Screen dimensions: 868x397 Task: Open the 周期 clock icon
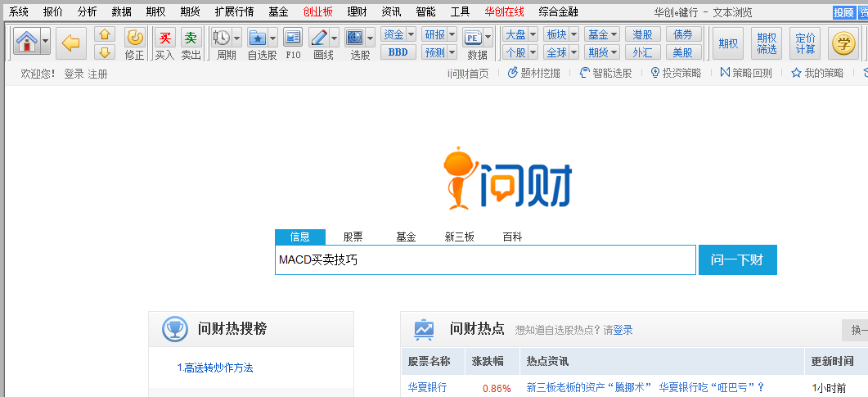tap(222, 38)
